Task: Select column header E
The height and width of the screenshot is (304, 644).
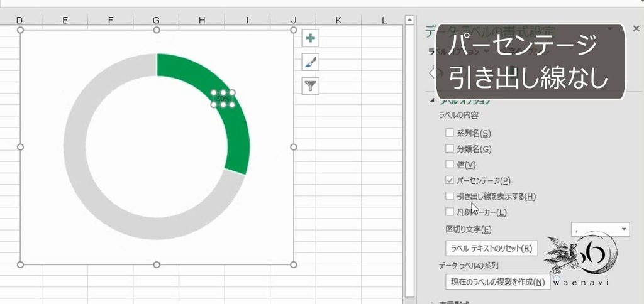Action: click(x=65, y=20)
